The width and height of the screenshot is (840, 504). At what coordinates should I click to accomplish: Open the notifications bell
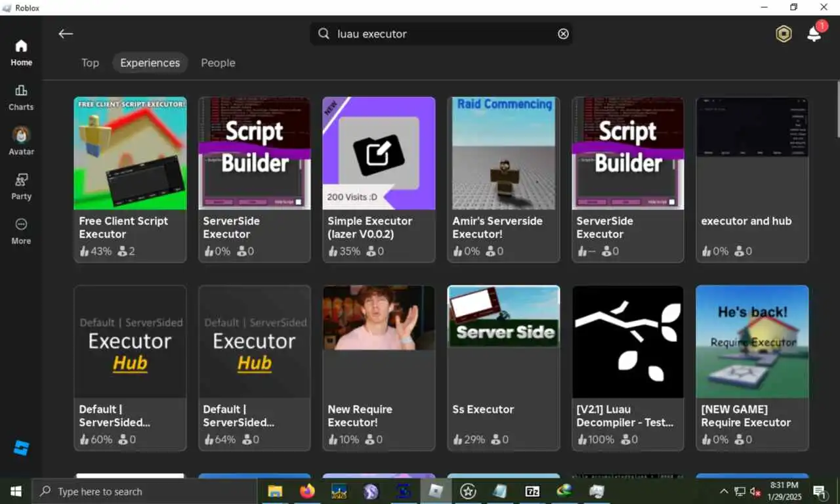(x=814, y=33)
